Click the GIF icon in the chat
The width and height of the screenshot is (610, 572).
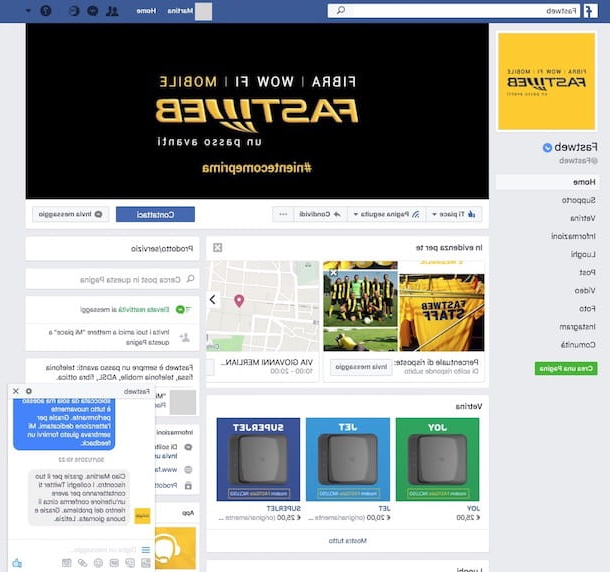[x=114, y=563]
